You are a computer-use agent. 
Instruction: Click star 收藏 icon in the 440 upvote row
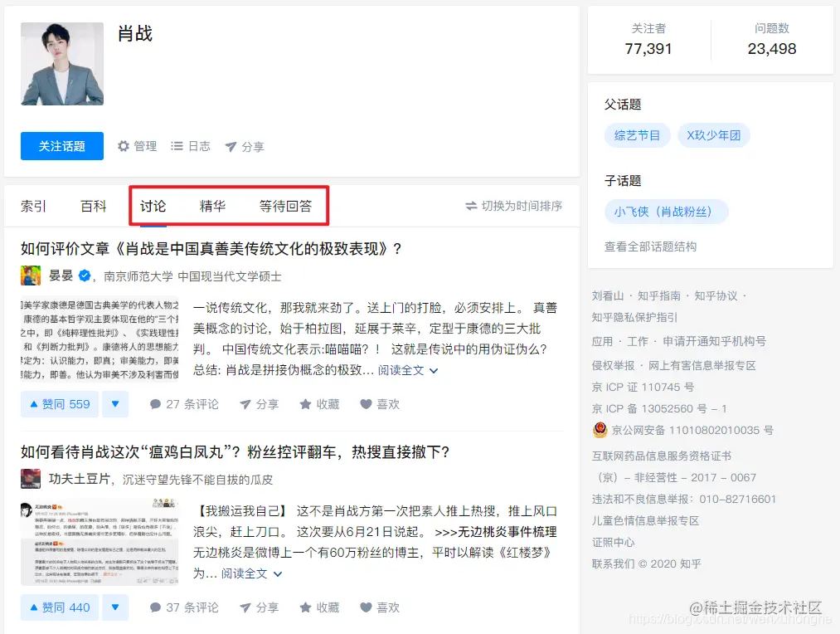[305, 607]
